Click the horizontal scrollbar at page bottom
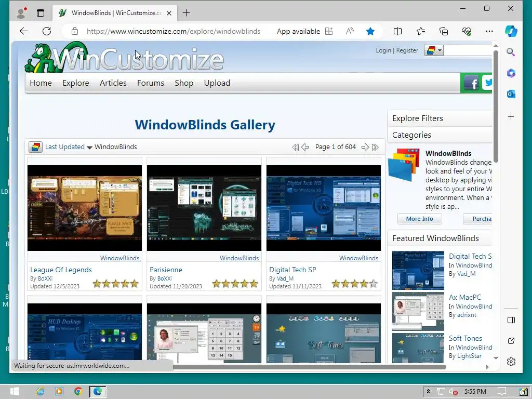This screenshot has width=532, height=399. click(x=309, y=367)
